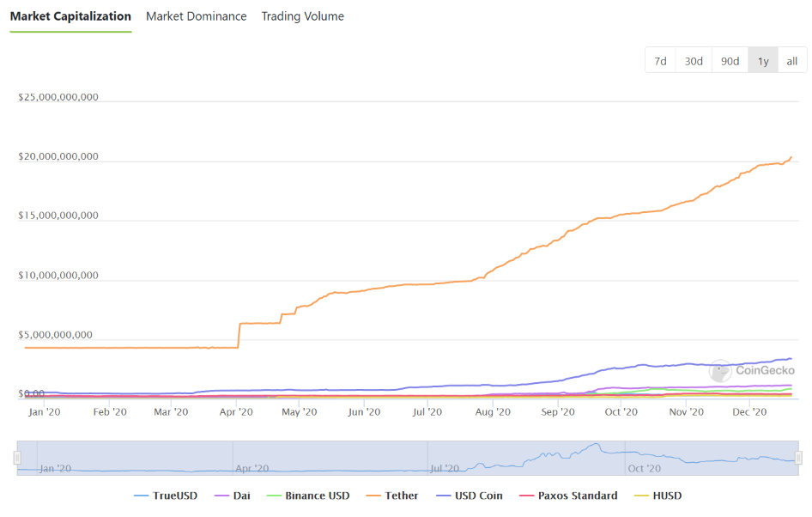Set chart range to 90d
Screen dimensions: 812x517
pyautogui.click(x=730, y=61)
